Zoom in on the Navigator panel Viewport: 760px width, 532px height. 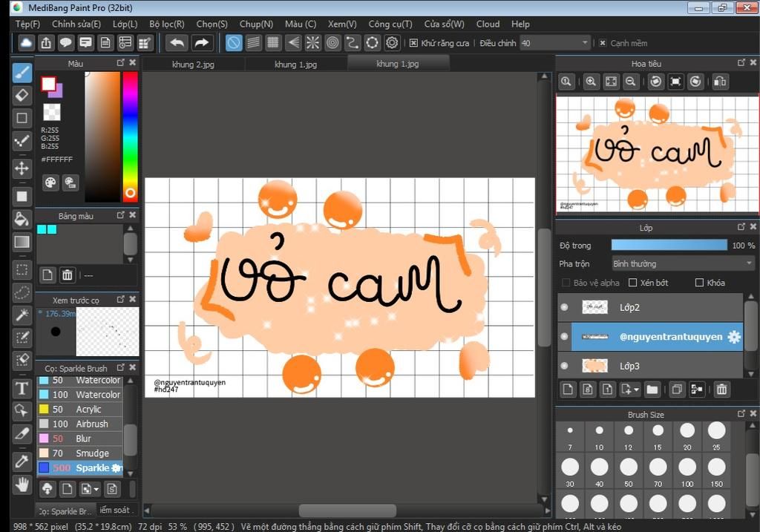tap(591, 82)
